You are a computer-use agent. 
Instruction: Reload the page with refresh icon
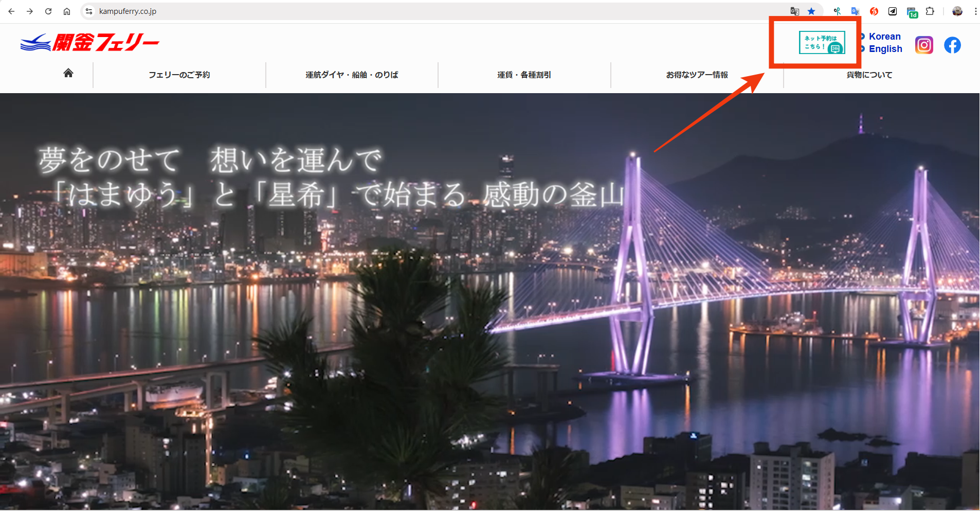click(48, 11)
